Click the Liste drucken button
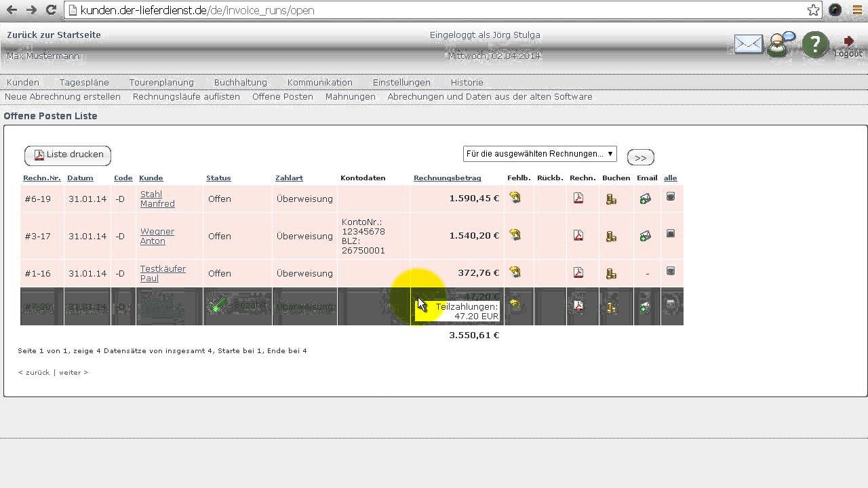The image size is (868, 488). [x=68, y=155]
